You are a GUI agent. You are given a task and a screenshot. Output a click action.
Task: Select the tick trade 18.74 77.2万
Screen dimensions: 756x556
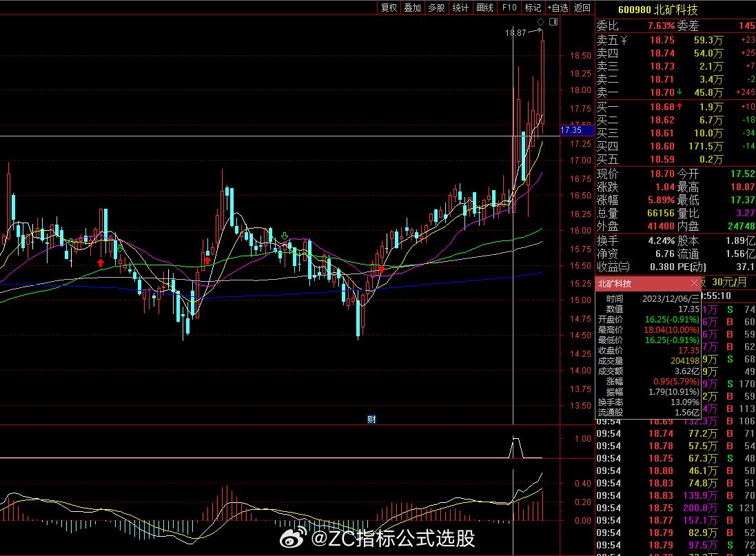[x=676, y=434]
